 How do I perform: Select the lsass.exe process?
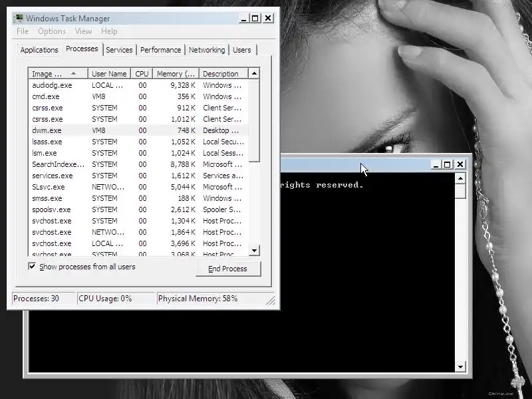pos(139,142)
